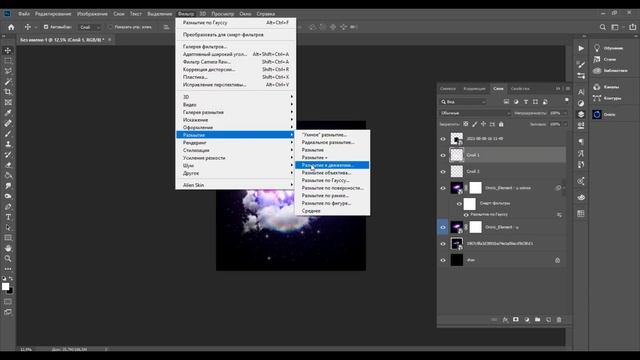Select the Clone Stamp tool
The height and width of the screenshot is (360, 640).
pos(8,144)
